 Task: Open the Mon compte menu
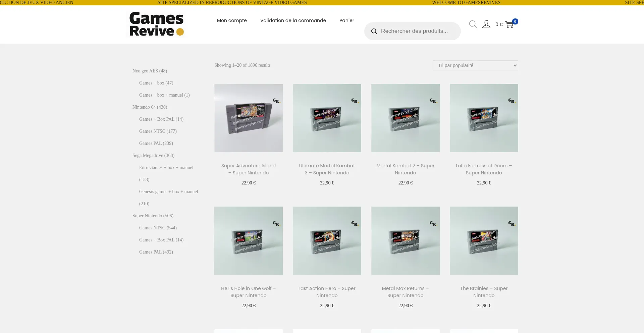231,20
